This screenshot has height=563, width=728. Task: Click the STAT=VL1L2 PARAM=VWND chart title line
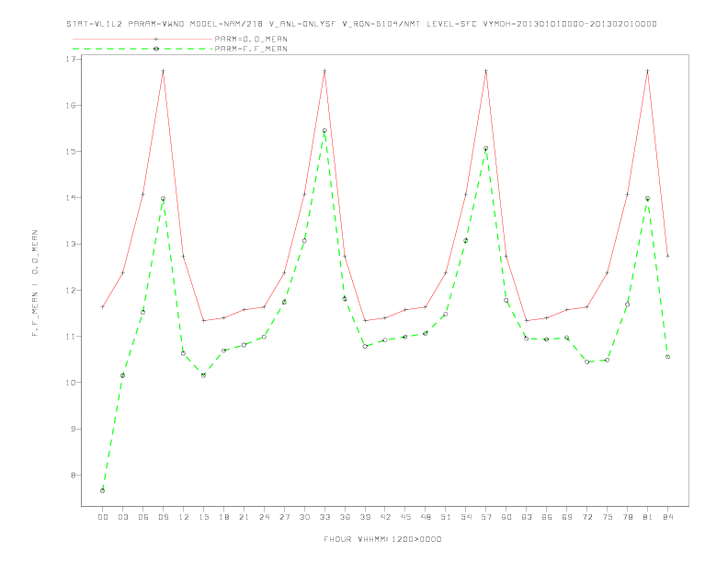click(x=361, y=24)
